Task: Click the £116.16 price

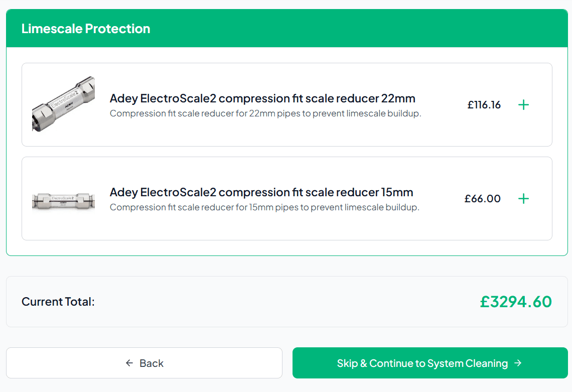Action: point(484,105)
